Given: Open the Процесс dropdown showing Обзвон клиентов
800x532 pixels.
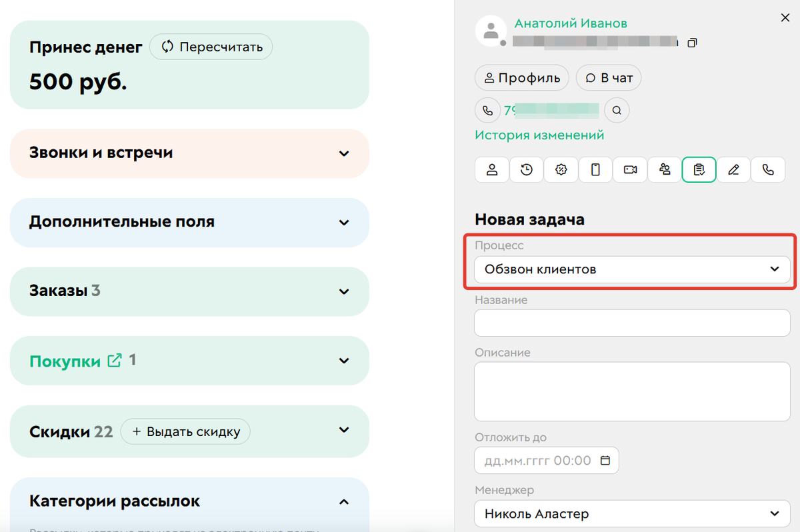Looking at the screenshot, I should tap(631, 269).
